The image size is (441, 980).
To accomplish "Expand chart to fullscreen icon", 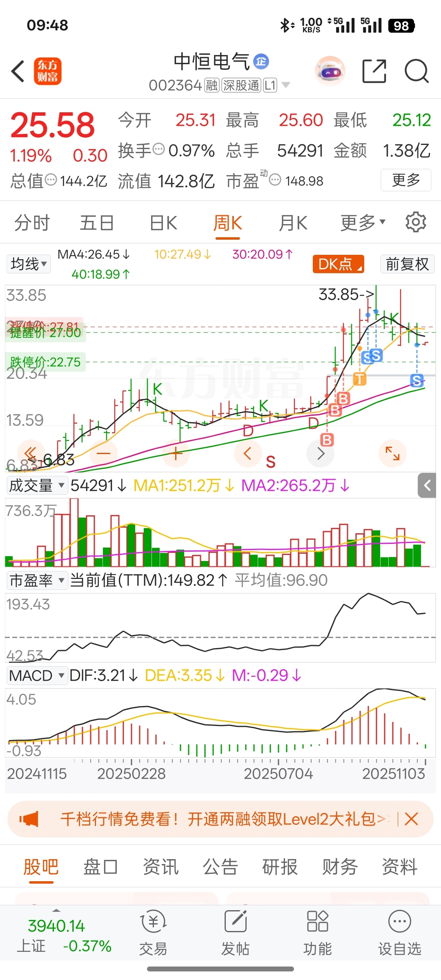I will tap(392, 453).
